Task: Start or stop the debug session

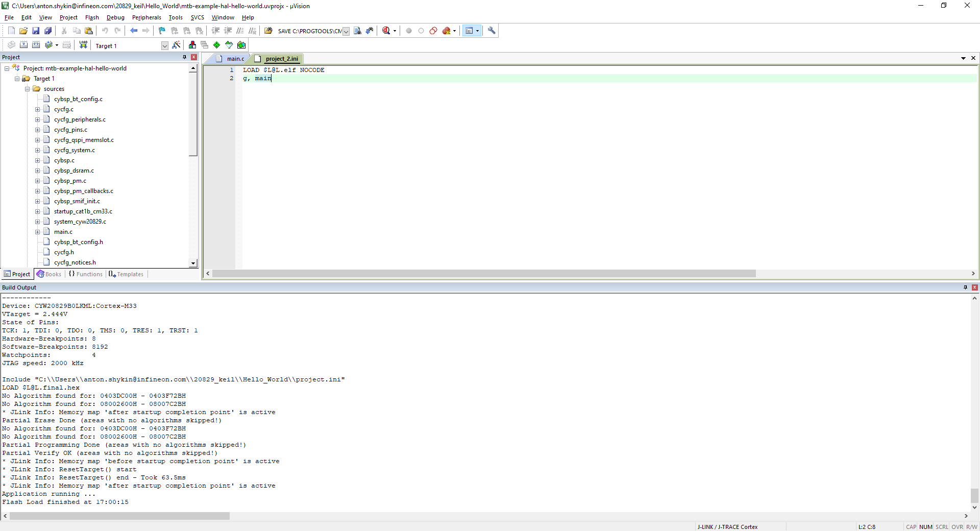Action: pyautogui.click(x=386, y=31)
